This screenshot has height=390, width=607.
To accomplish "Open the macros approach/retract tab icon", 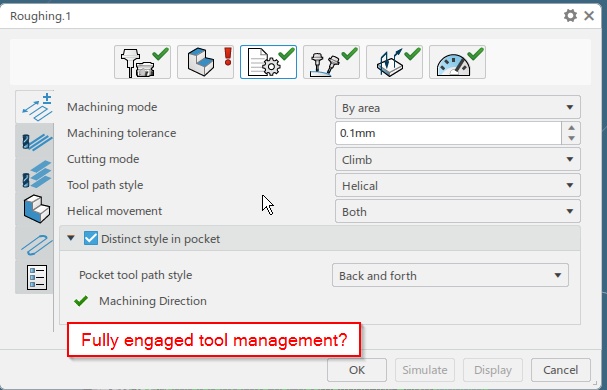I will coord(394,62).
